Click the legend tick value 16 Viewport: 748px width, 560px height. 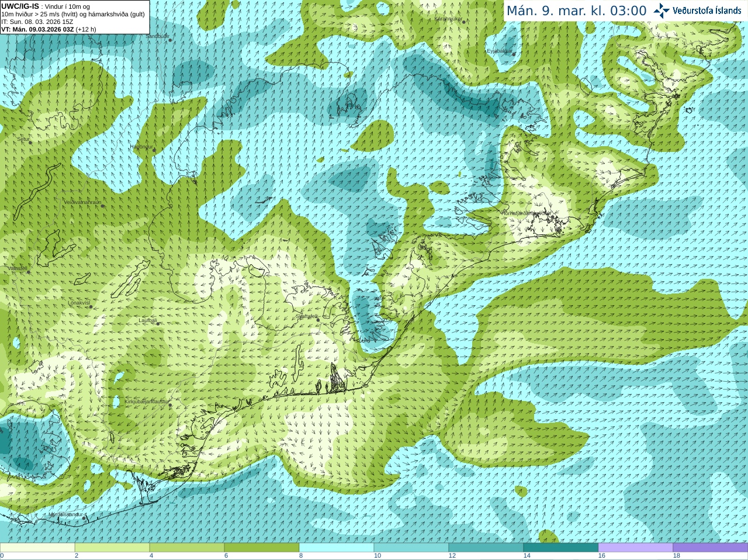(x=602, y=556)
